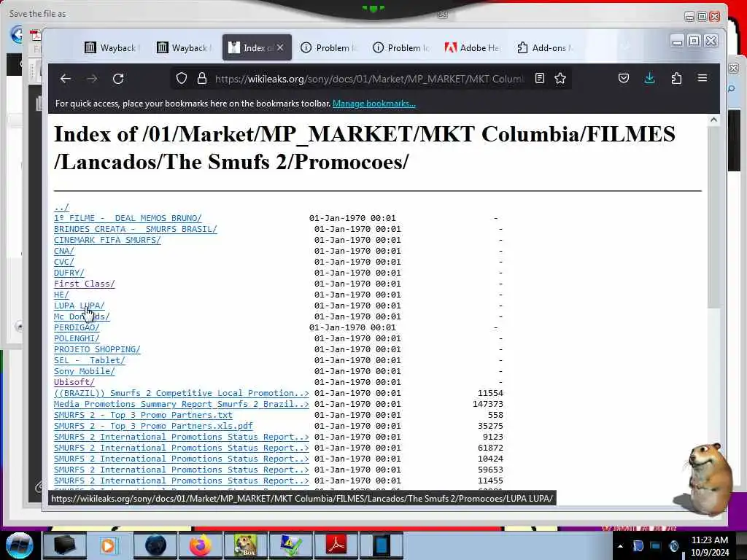The height and width of the screenshot is (560, 747).
Task: Open the SEL - Tablet/ folder link
Action: pyautogui.click(x=90, y=360)
